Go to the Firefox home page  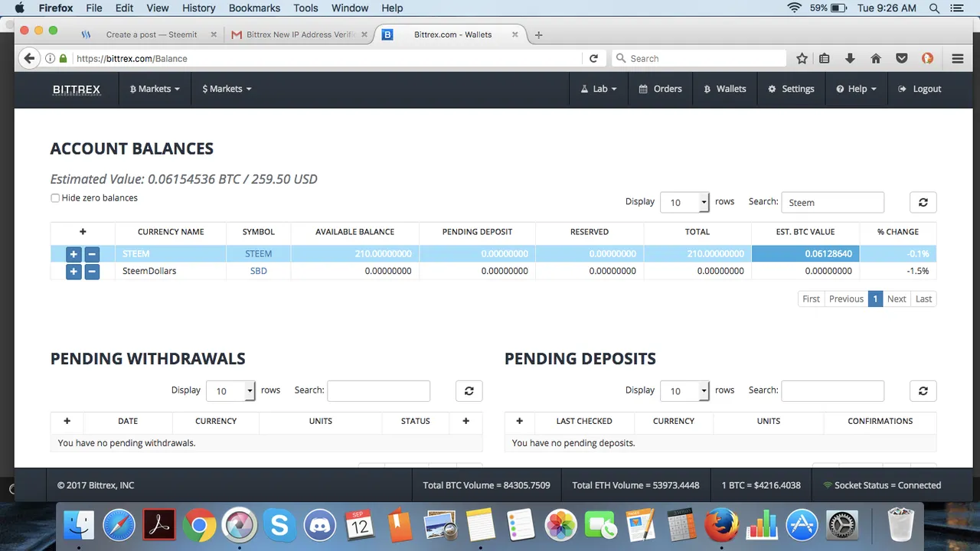coord(876,58)
